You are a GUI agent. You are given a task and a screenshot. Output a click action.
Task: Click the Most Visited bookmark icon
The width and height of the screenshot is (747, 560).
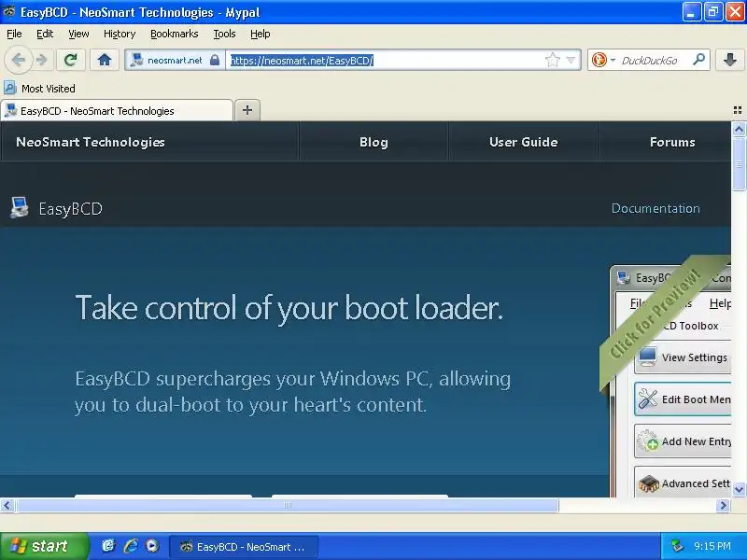10,88
